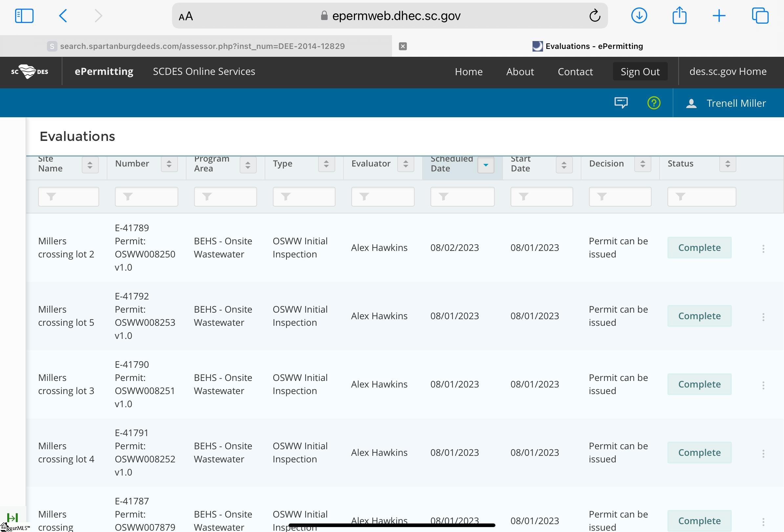Image resolution: width=784 pixels, height=532 pixels.
Task: Switch to the spartanburgdeeds assessor tab
Action: point(196,46)
